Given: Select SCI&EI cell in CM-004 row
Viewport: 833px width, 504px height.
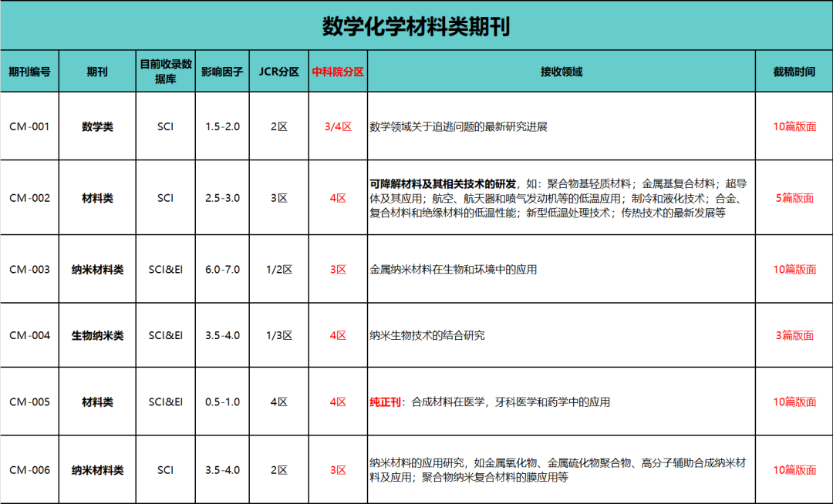Looking at the screenshot, I should tap(166, 335).
